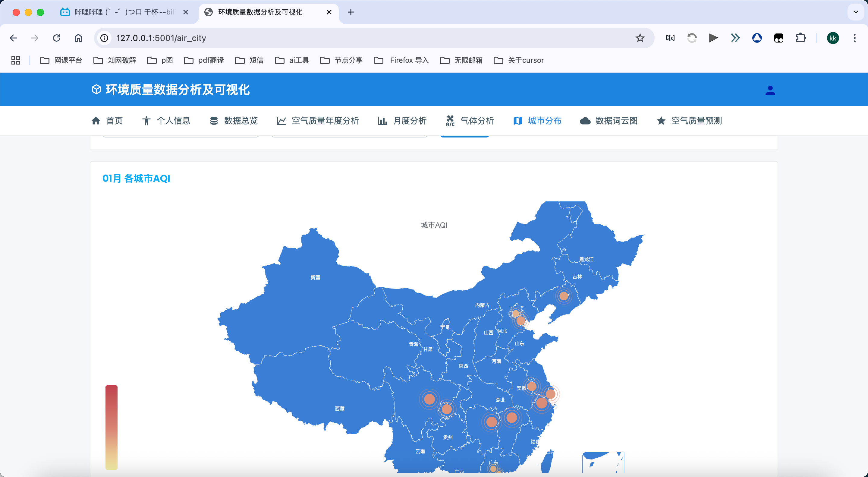The width and height of the screenshot is (868, 477).
Task: Open the apps grid in bookmarks bar
Action: click(15, 60)
